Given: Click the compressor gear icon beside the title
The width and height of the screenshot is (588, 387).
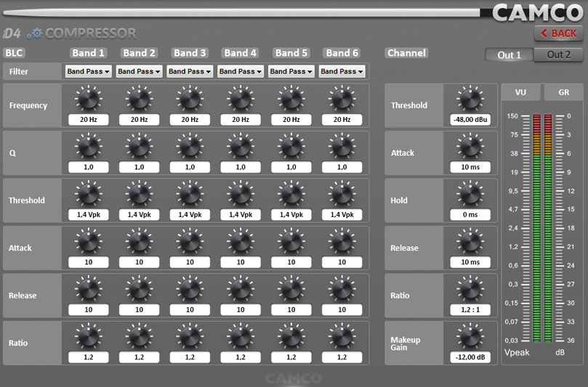Looking at the screenshot, I should coord(34,33).
